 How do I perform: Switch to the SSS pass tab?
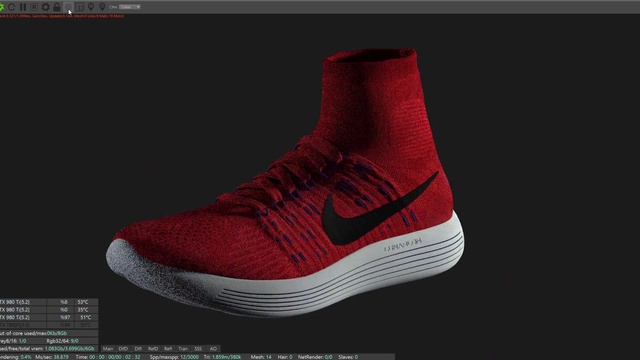[x=198, y=349]
